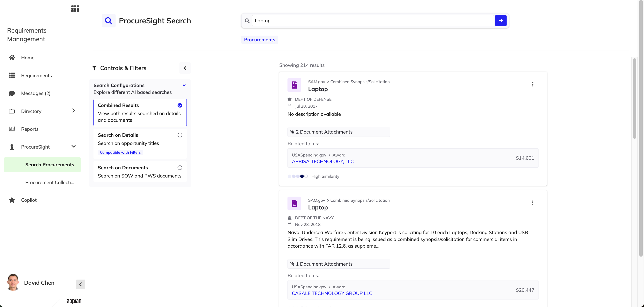Go to Search Procurements page
This screenshot has width=644, height=307.
coord(42,165)
